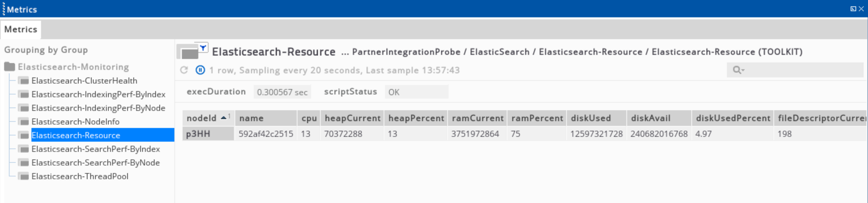Click the refresh icon beside the sampling status
868x203 pixels.
[x=184, y=70]
